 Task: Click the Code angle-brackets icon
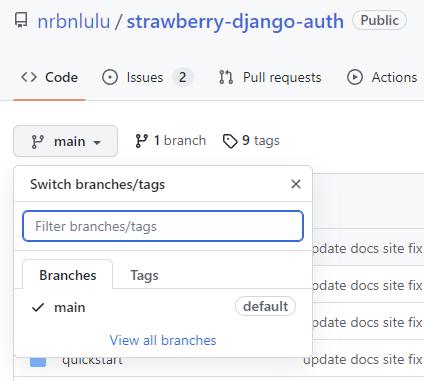(x=29, y=77)
